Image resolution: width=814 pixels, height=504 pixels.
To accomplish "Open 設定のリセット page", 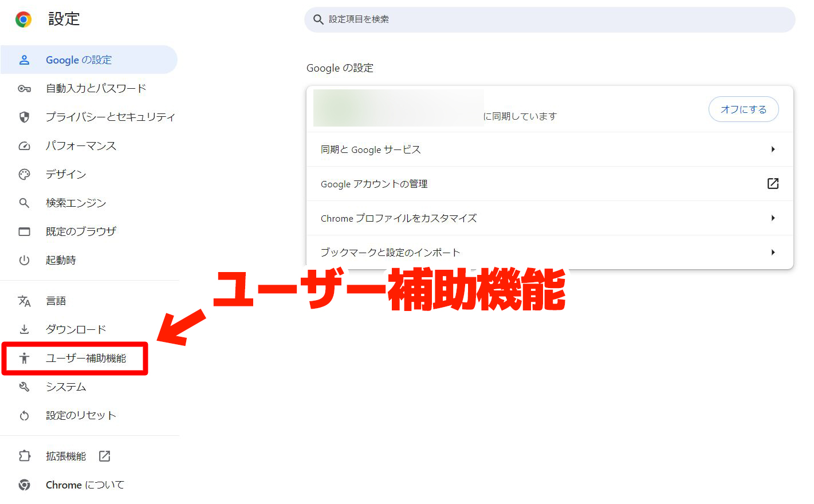I will pyautogui.click(x=89, y=415).
